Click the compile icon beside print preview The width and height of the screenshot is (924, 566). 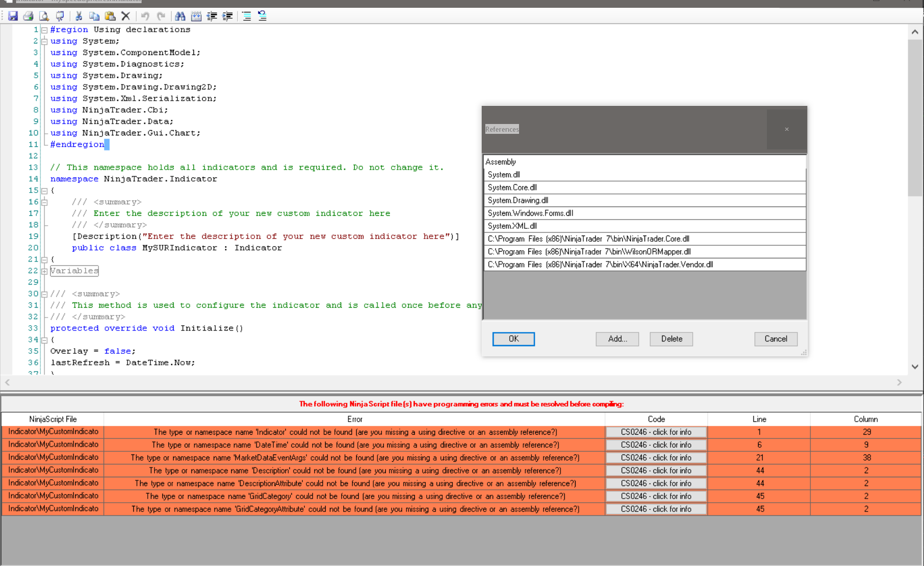[x=60, y=16]
